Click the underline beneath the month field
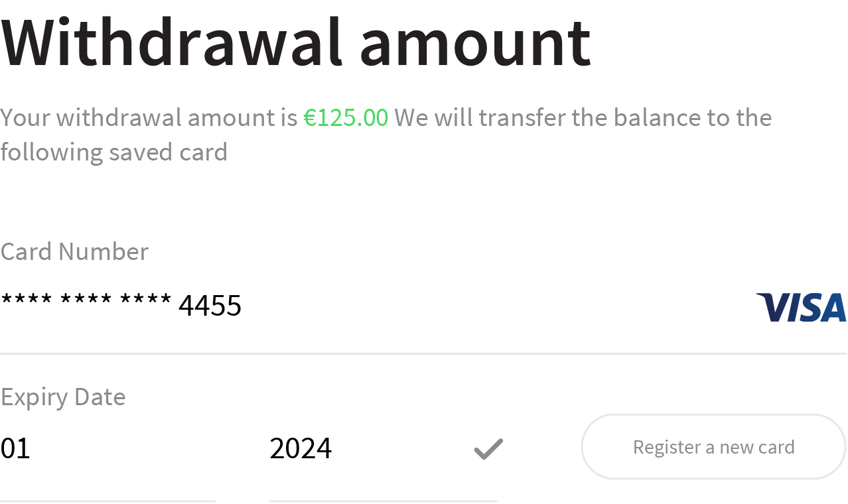This screenshot has width=848, height=504. point(107,501)
